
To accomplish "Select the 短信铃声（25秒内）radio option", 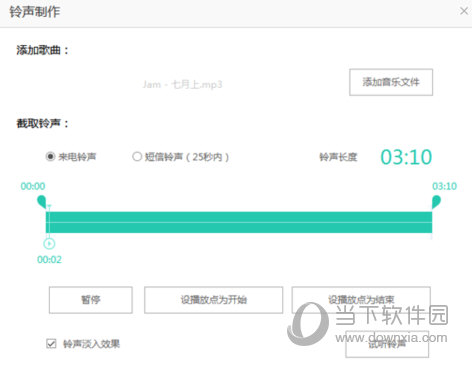I will [137, 156].
